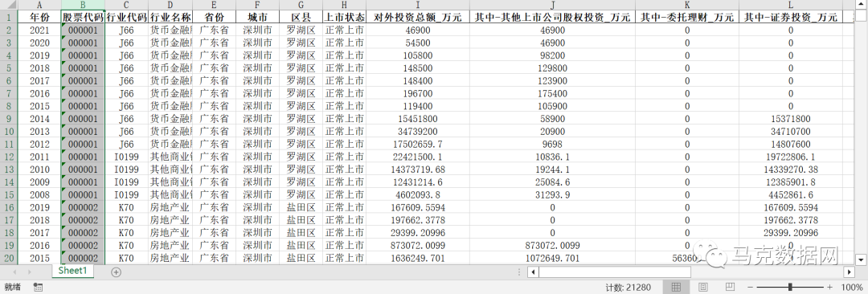Viewport: 868px width, 294px height.
Task: Open zoom dialog via 100% level
Action: pyautogui.click(x=853, y=287)
